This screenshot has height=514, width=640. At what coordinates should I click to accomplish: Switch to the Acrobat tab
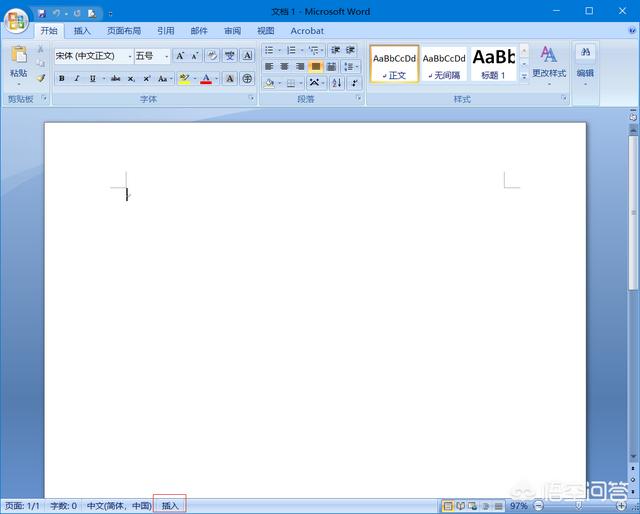(x=307, y=31)
